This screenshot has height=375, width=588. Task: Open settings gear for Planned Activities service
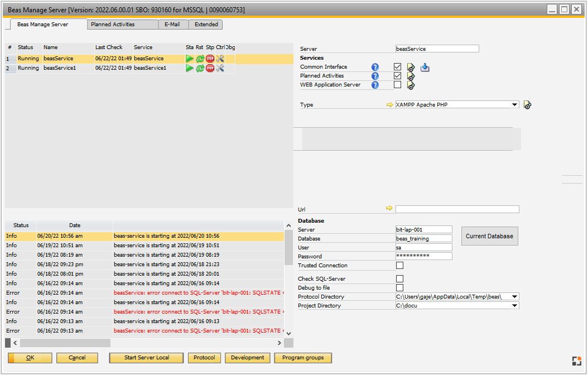[411, 76]
